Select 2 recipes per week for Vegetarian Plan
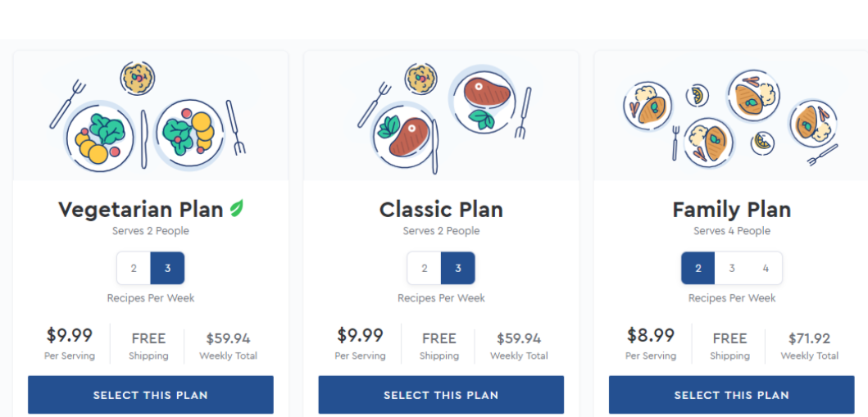868x417 pixels. point(134,268)
